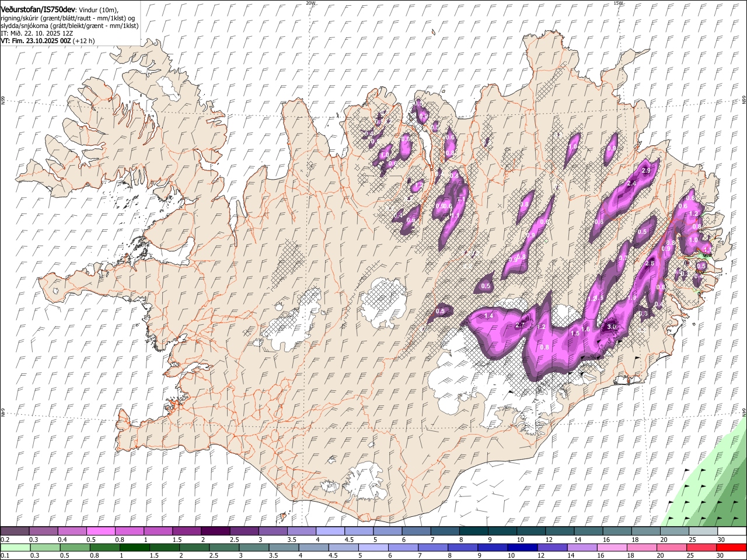Click the 2.9 precipitation value on the map

[646, 170]
